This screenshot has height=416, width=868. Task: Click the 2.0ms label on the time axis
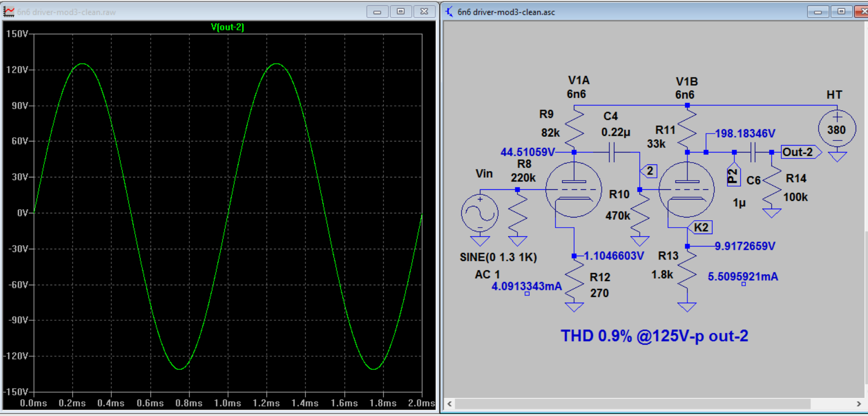421,403
